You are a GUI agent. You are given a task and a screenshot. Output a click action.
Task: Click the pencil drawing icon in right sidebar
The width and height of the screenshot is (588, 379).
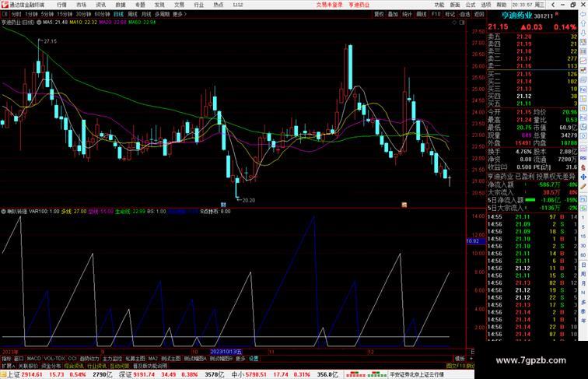pyautogui.click(x=583, y=186)
